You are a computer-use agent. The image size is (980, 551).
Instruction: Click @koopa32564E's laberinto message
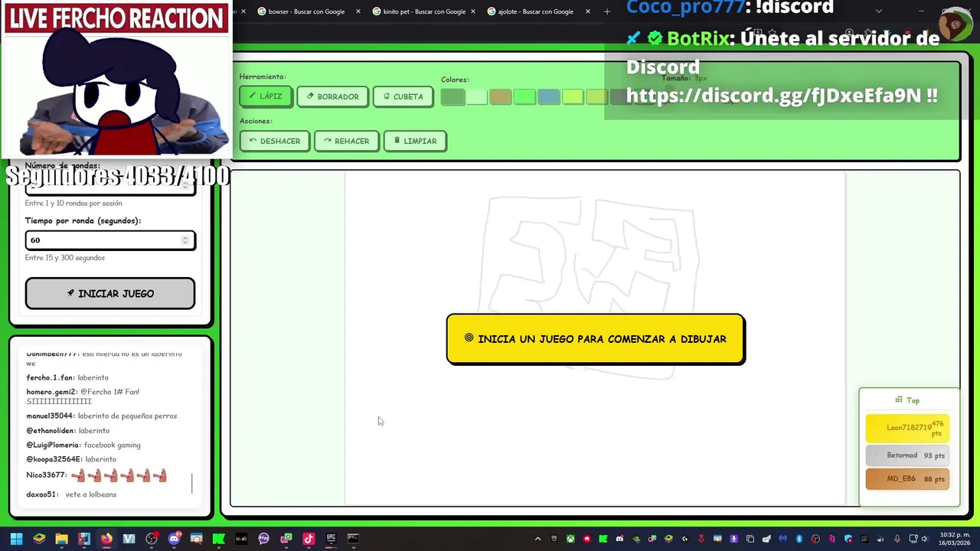(x=71, y=459)
